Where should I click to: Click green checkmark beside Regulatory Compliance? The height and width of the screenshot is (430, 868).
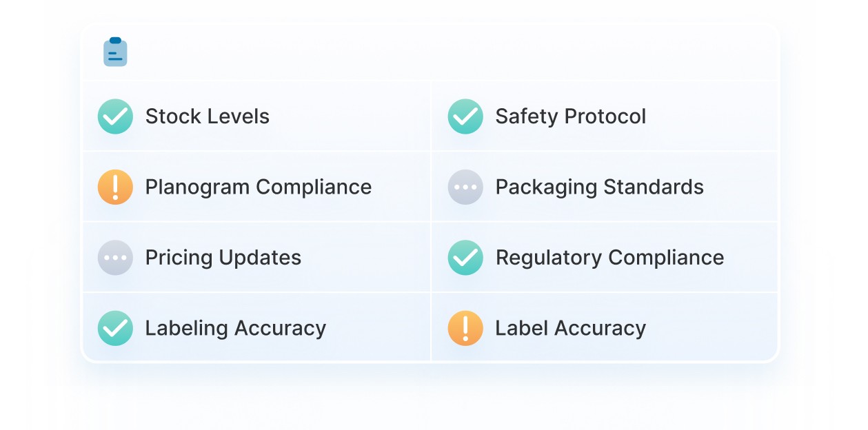pyautogui.click(x=465, y=258)
